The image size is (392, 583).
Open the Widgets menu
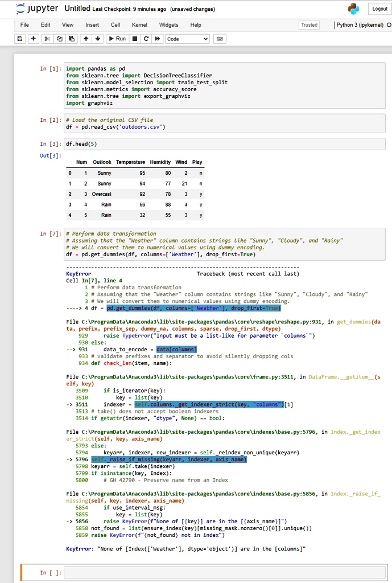pos(168,25)
